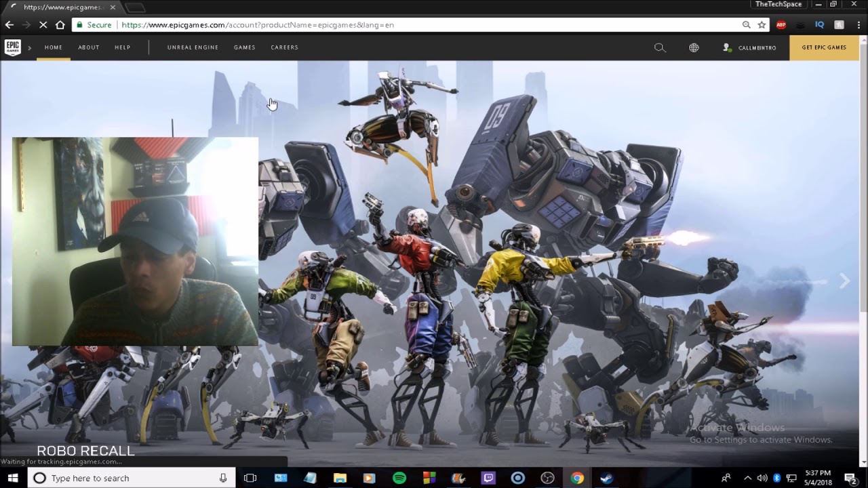Click the Epic Games logo
This screenshot has height=488, width=868.
coord(12,47)
